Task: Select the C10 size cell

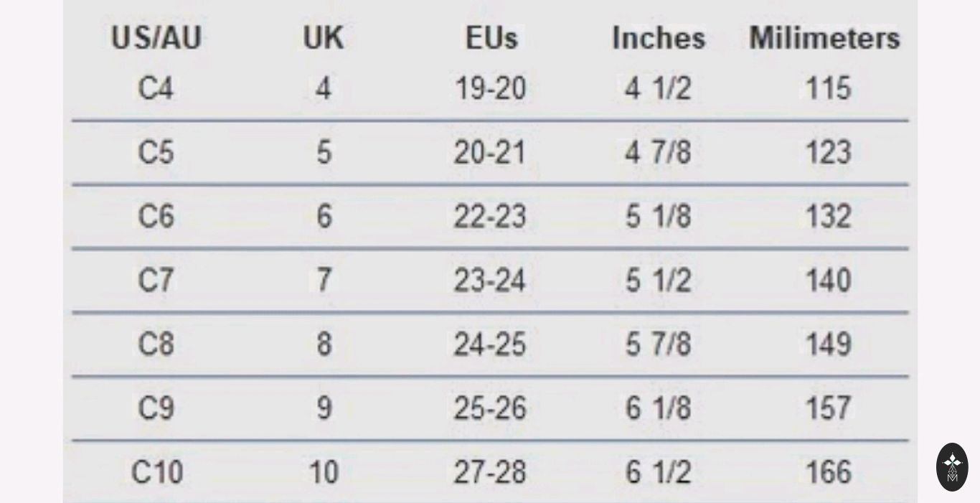Action: tap(157, 472)
